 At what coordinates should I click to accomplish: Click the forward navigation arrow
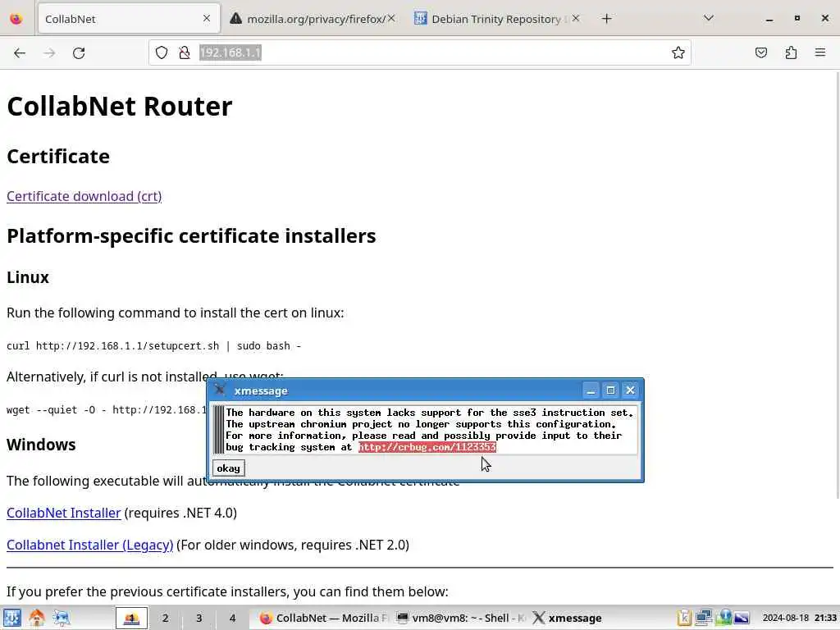pyautogui.click(x=49, y=52)
